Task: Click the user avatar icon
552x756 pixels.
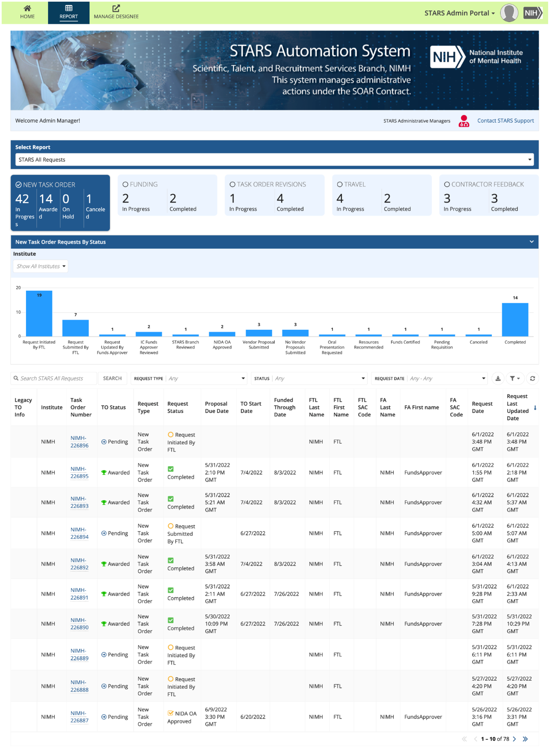Action: click(x=509, y=13)
